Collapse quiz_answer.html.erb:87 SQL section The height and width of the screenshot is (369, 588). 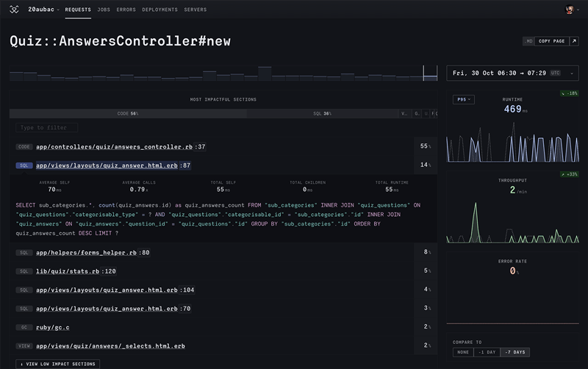coord(113,165)
